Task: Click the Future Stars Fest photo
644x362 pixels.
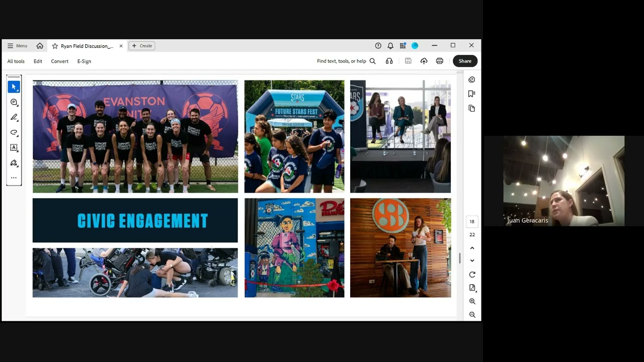Action: (294, 136)
